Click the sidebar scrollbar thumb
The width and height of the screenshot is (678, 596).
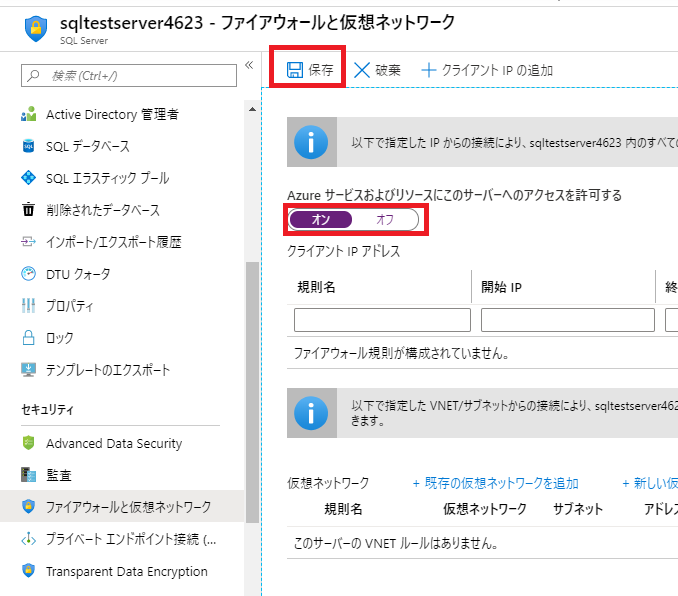pyautogui.click(x=252, y=393)
